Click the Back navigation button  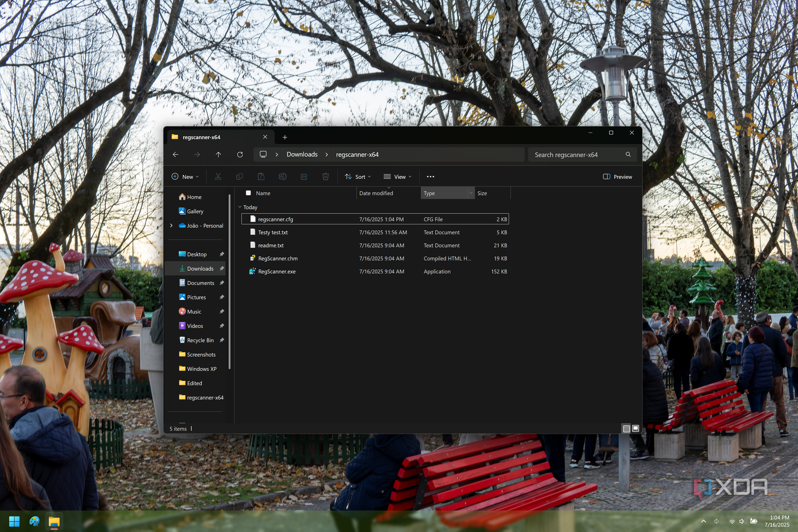coord(176,154)
